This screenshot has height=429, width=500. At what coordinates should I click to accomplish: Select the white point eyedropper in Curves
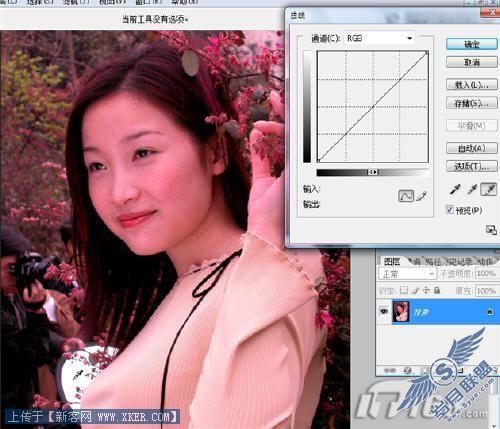[x=489, y=190]
